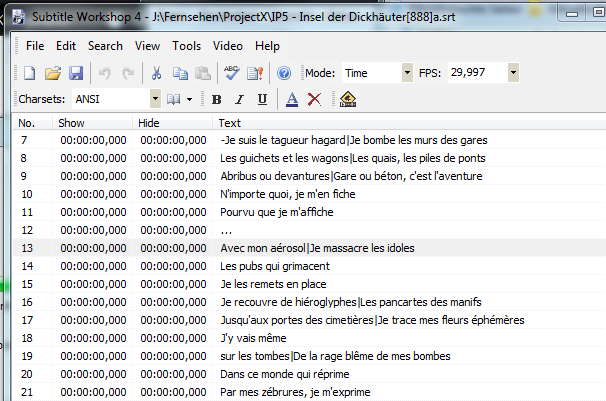Open the help question mark icon
606x401 pixels.
point(283,73)
